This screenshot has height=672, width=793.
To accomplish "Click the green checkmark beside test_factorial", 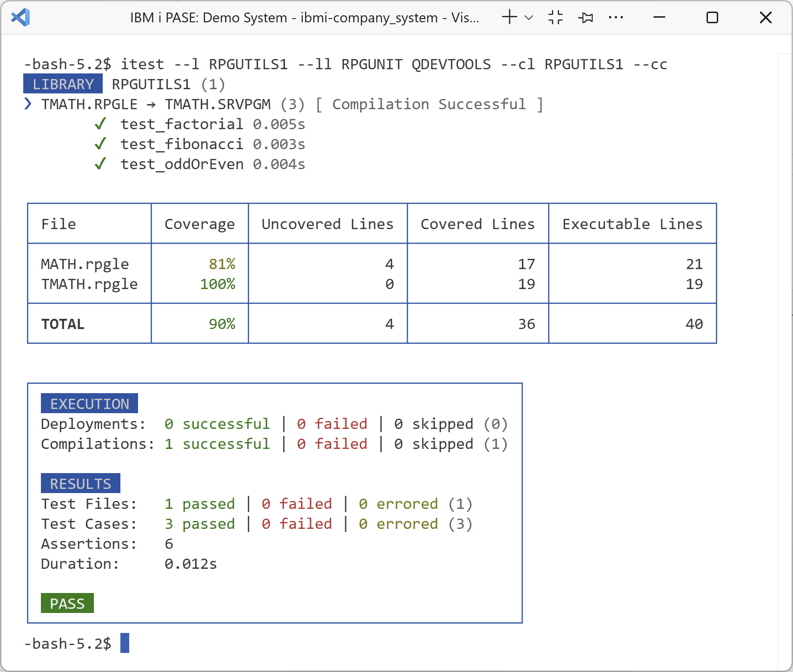I will tap(100, 124).
